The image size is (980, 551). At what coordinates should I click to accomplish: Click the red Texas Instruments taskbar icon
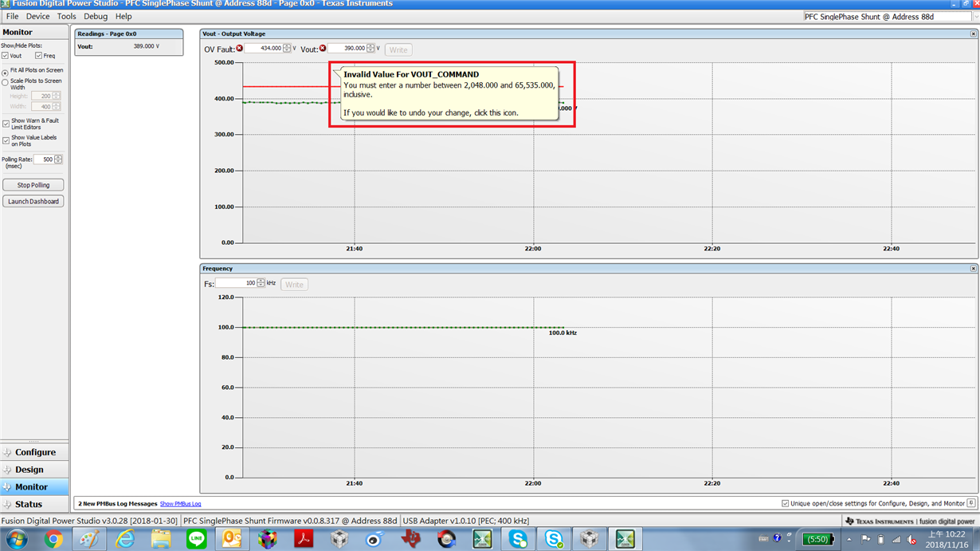(x=411, y=539)
